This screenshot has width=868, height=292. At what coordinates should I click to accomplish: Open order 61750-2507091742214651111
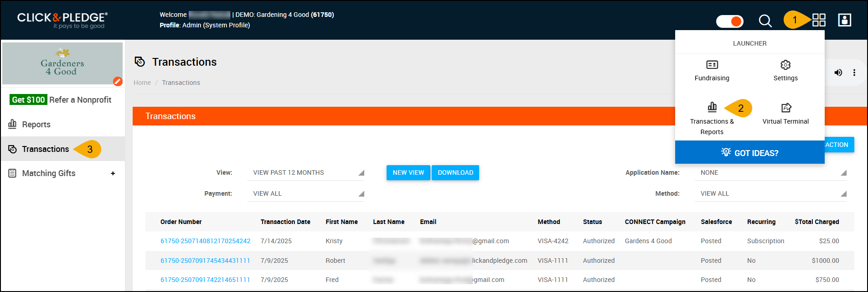coord(205,280)
